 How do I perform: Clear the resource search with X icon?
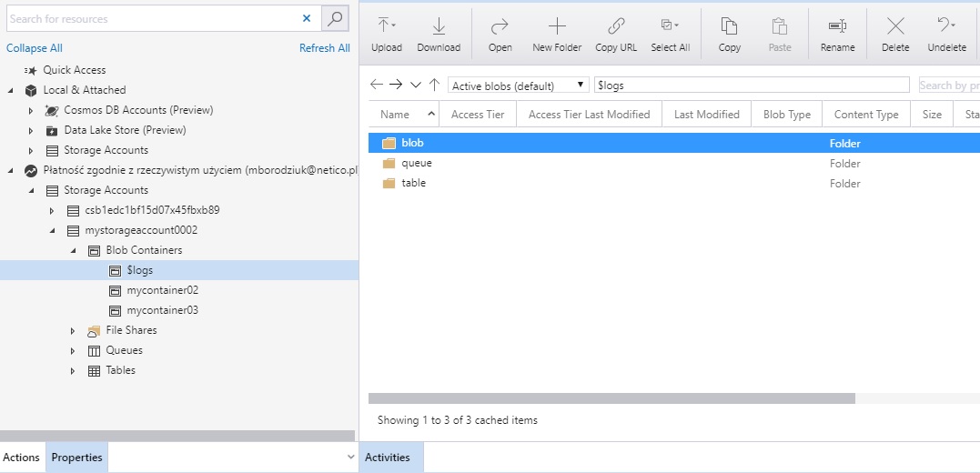tap(307, 18)
